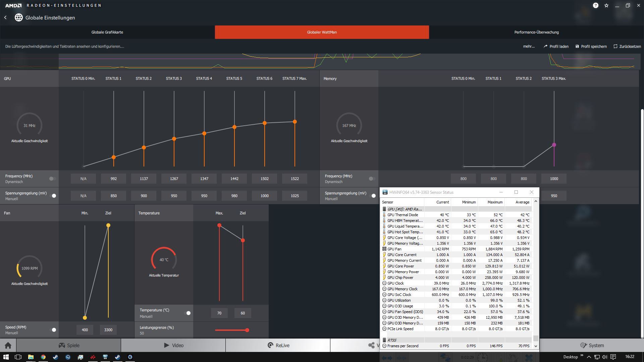Open the System settings section
This screenshot has width=644, height=362.
(592, 345)
